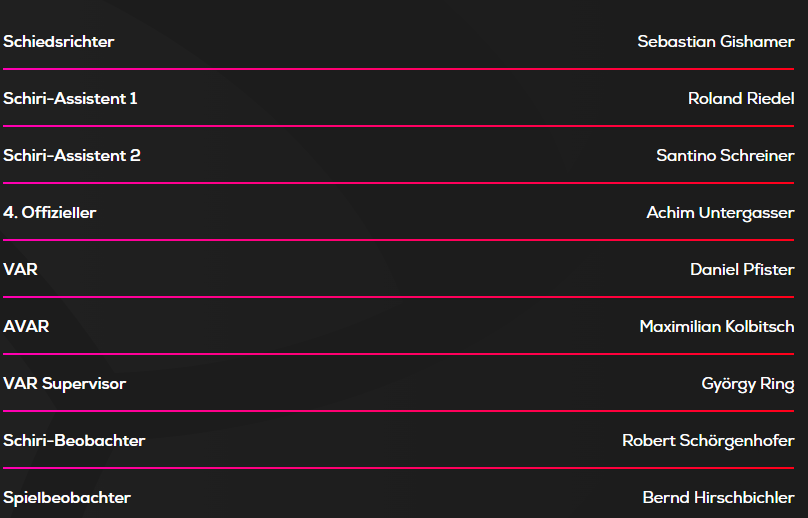
Task: Click the AVAR row label
Action: (x=26, y=327)
